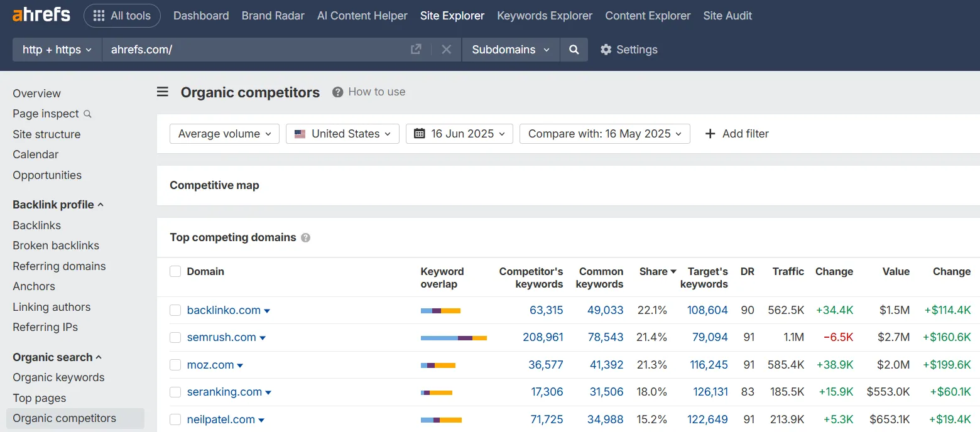980x432 pixels.
Task: Click the plus icon for Add filter
Action: (710, 134)
